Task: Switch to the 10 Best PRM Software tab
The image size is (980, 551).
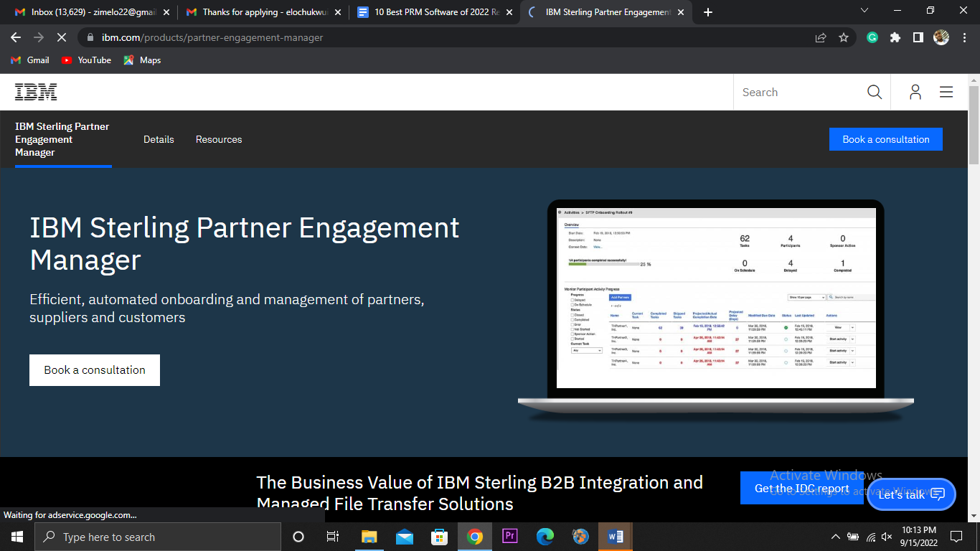Action: (x=435, y=12)
